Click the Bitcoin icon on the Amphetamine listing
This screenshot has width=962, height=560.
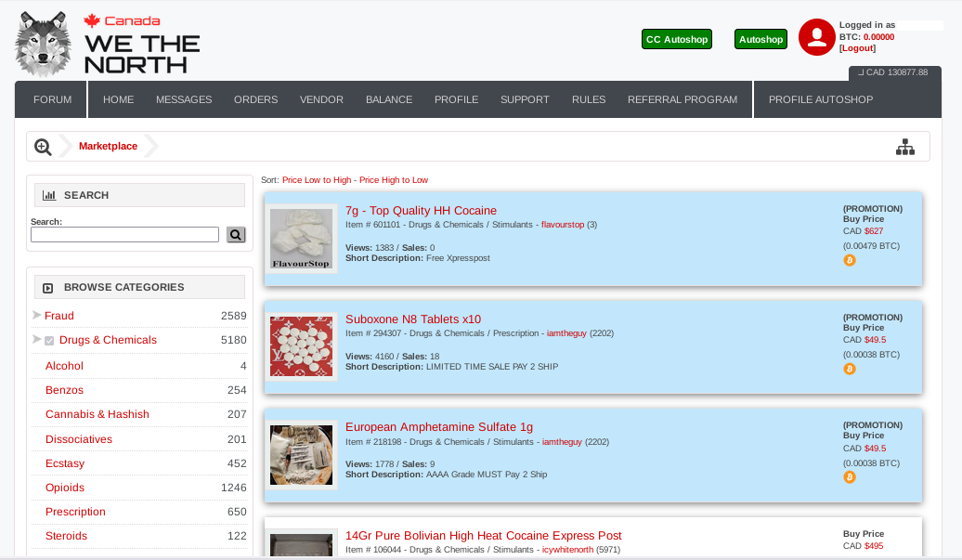[x=849, y=477]
